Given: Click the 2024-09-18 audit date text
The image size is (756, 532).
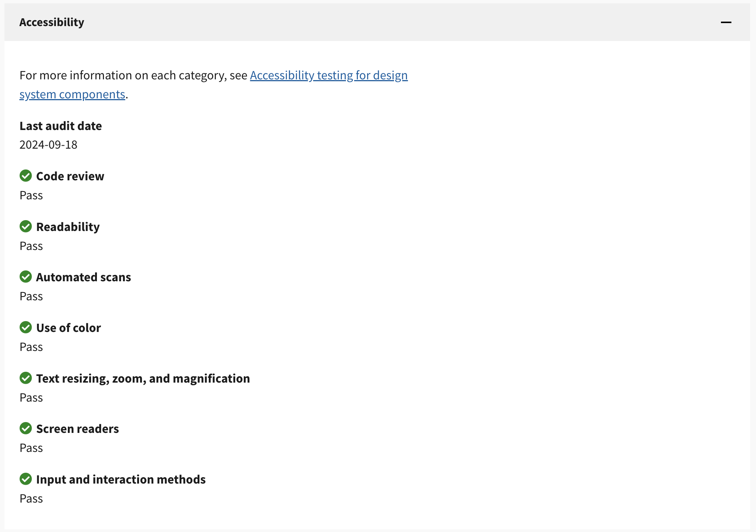Looking at the screenshot, I should 48,145.
